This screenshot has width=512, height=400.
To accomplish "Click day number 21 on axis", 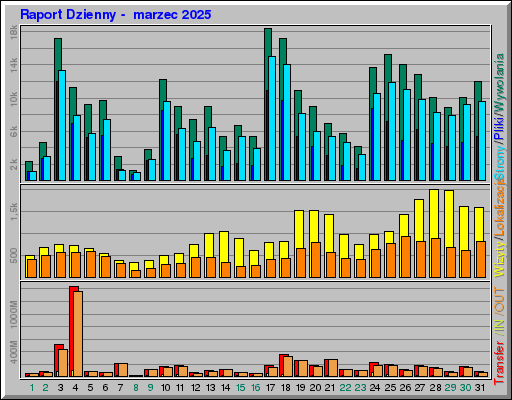I will coord(330,388).
